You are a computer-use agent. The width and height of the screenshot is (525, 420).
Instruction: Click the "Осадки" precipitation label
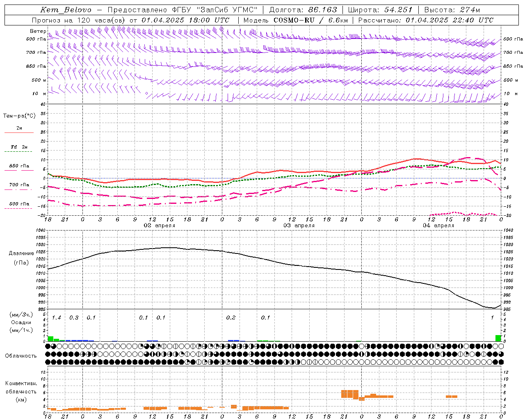coord(21,322)
